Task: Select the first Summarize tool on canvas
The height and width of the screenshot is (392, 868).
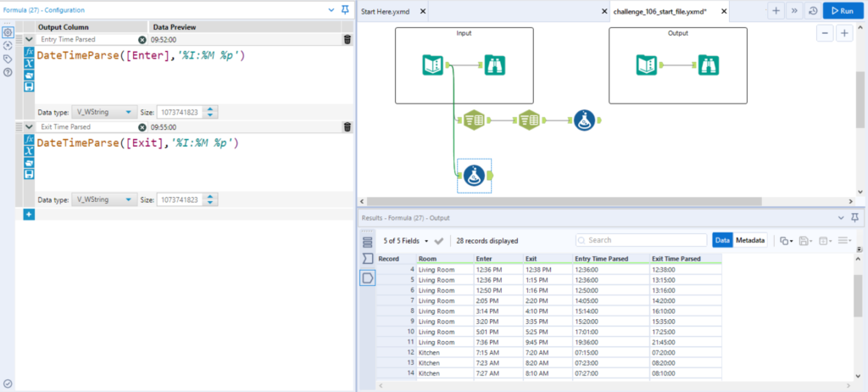Action: tap(474, 121)
